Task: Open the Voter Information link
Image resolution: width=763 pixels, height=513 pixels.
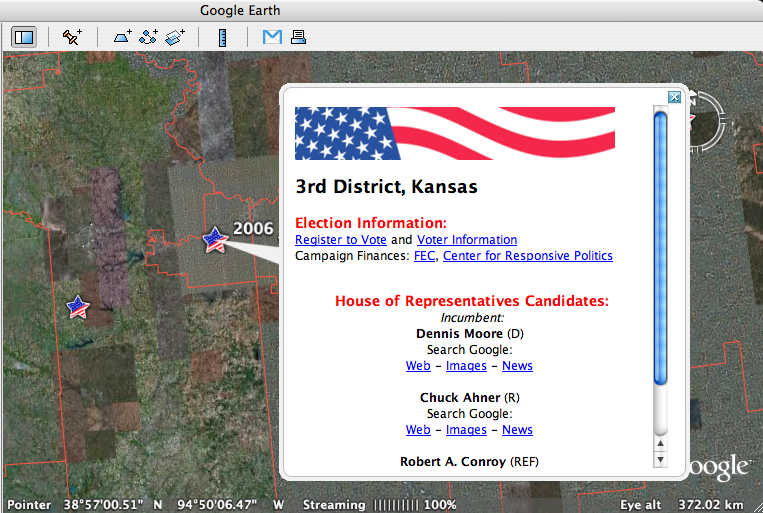Action: pos(467,239)
